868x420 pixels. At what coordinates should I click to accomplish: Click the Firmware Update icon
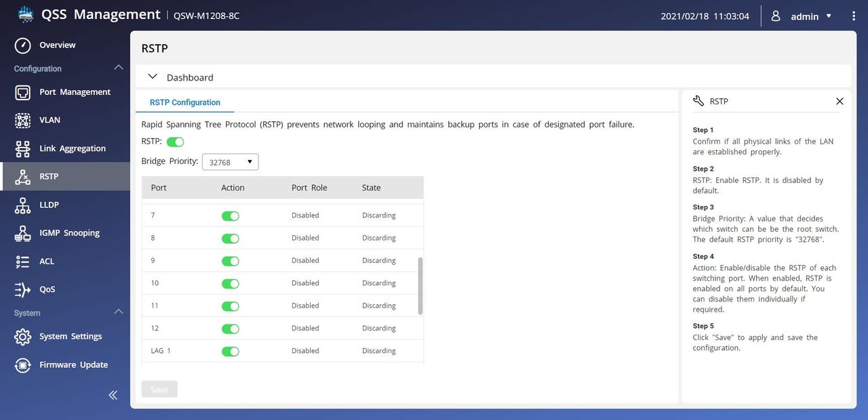pyautogui.click(x=23, y=365)
